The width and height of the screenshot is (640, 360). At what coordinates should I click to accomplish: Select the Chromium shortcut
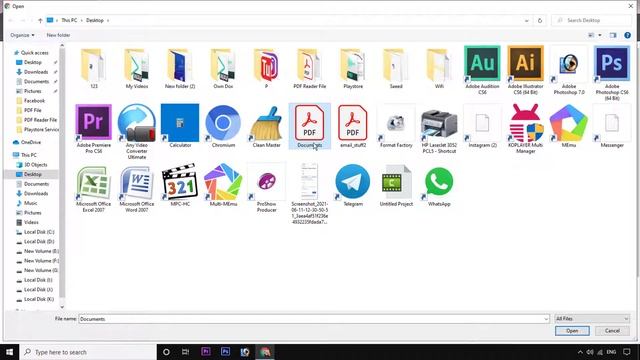(223, 126)
